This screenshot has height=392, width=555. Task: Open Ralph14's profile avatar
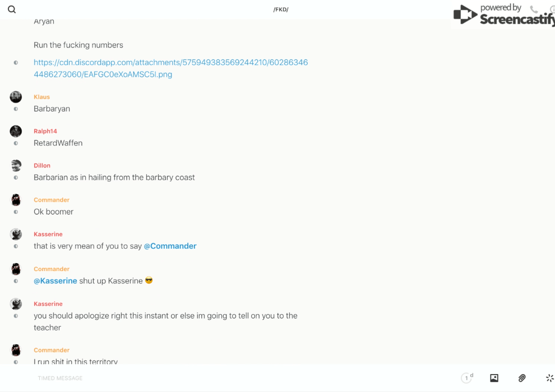(16, 131)
